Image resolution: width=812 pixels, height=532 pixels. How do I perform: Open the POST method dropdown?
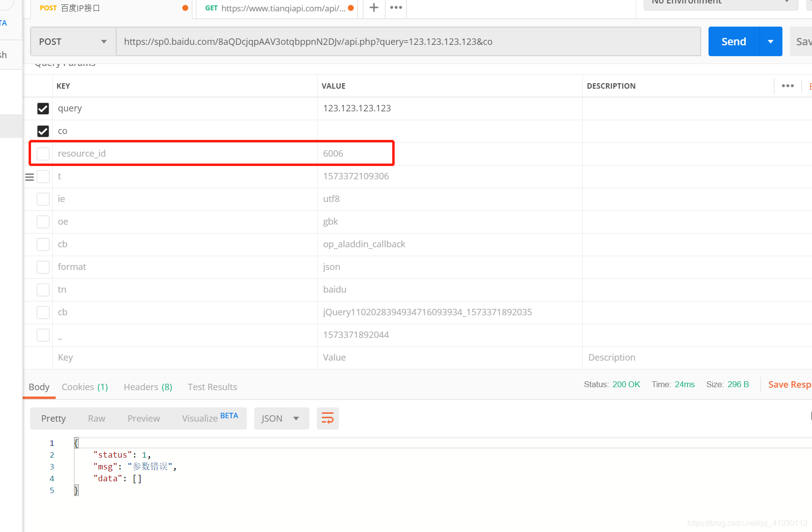coord(73,41)
